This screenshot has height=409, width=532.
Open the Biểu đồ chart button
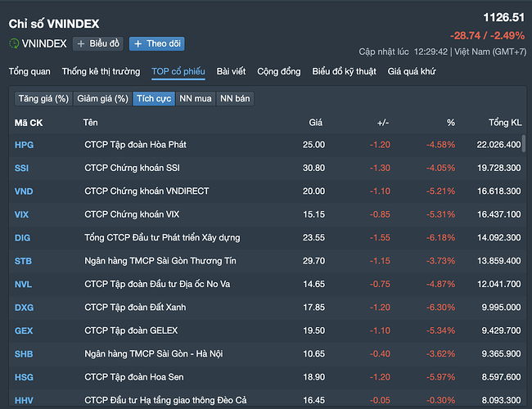98,43
